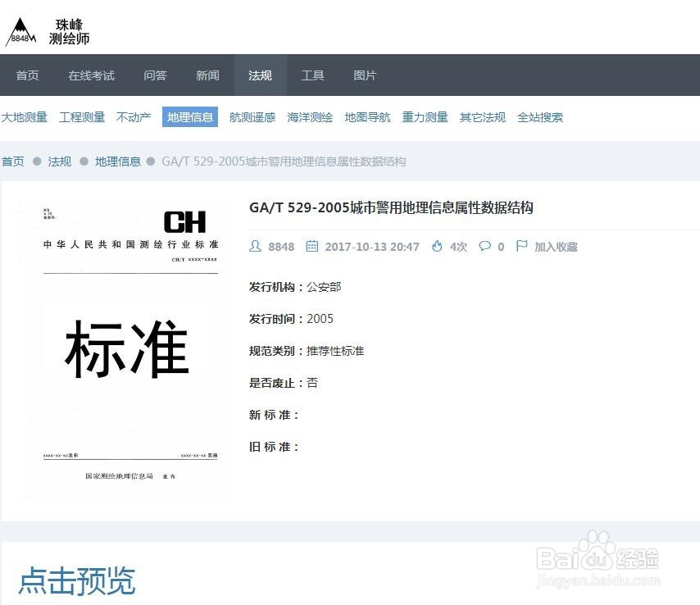The image size is (700, 605).
Task: Select 航测遥感 in the category bar
Action: pos(252,117)
